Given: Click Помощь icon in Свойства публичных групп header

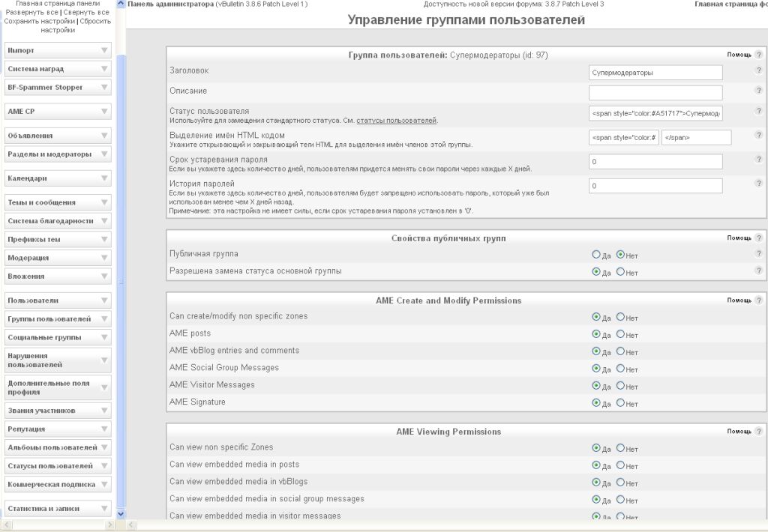Looking at the screenshot, I should [758, 238].
